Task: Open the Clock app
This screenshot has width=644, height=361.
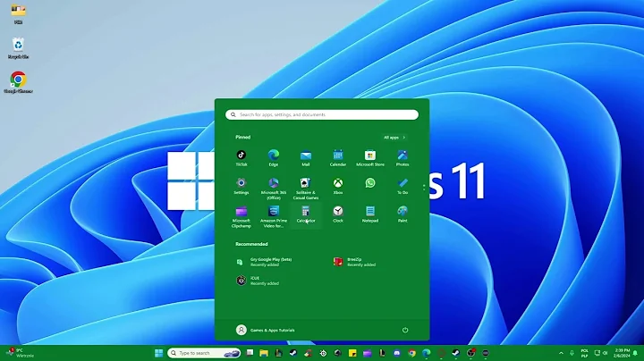Action: click(338, 214)
